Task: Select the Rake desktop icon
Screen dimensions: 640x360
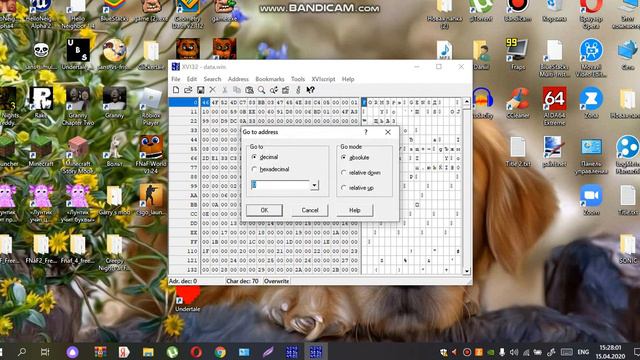Action: coord(41,103)
